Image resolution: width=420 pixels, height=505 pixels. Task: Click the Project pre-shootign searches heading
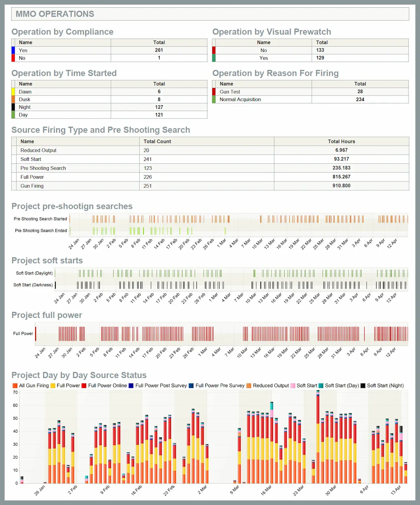[72, 206]
